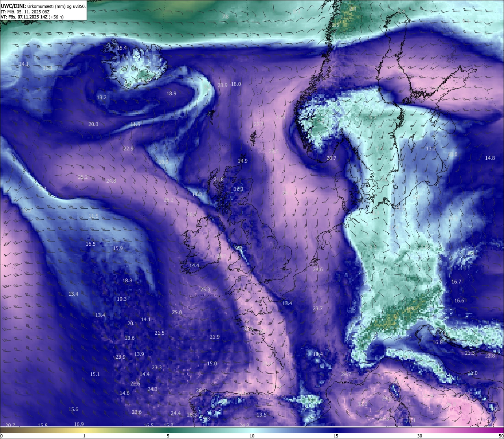This screenshot has width=504, height=439.
Task: Click the 16.6 value over eastern Europe
Action: (459, 301)
